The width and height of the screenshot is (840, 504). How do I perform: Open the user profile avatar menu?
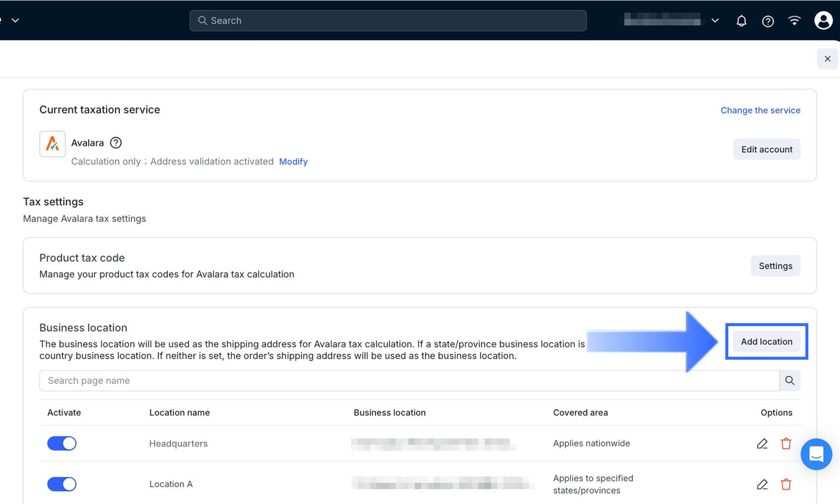pyautogui.click(x=823, y=21)
